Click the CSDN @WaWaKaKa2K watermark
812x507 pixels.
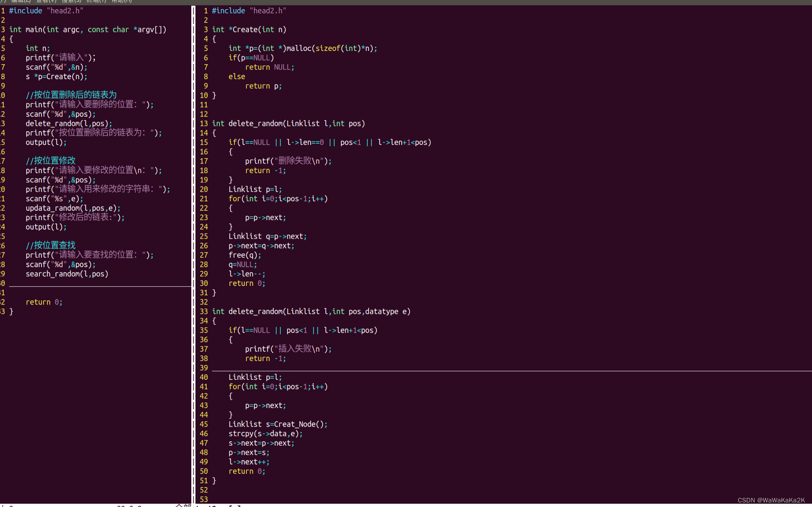[x=771, y=500]
